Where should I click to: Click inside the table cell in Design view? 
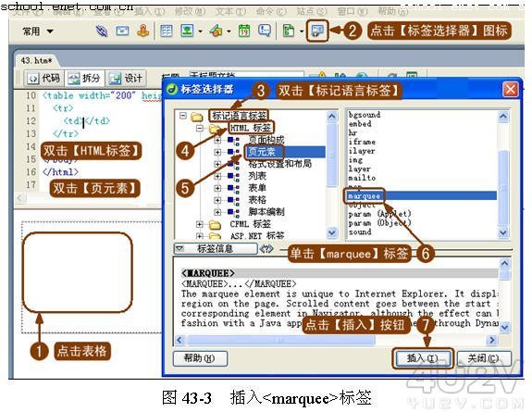(78, 271)
